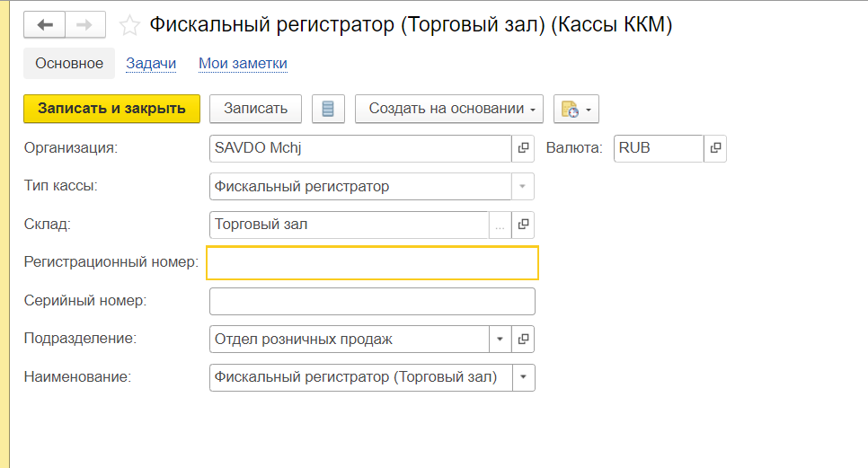The height and width of the screenshot is (468, 868).
Task: Click the Склад ellipsis selection button
Action: tap(500, 225)
